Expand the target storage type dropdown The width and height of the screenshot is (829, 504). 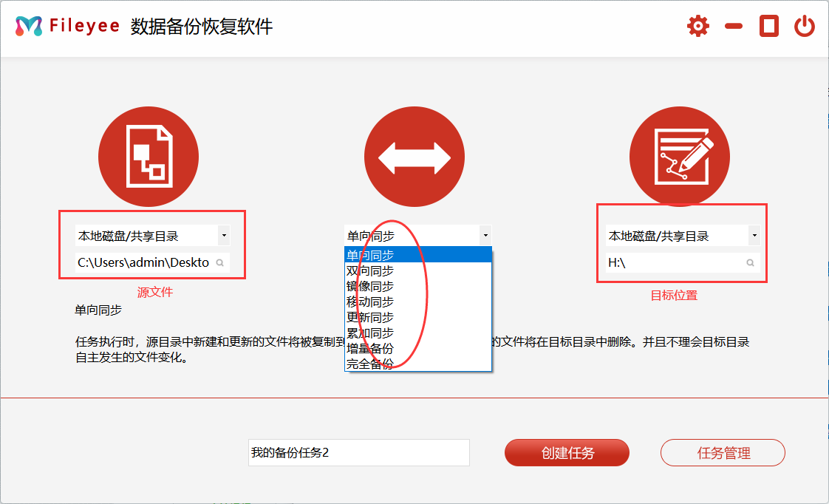(x=754, y=236)
